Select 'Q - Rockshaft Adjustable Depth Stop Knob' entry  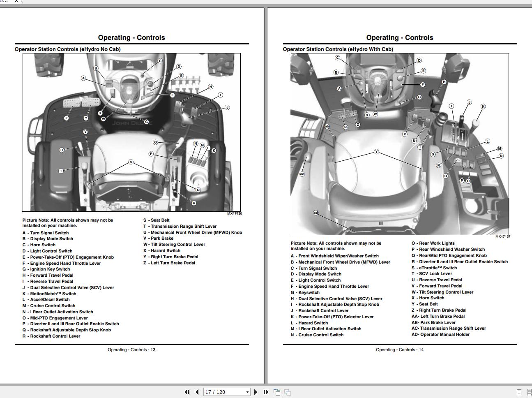67,330
